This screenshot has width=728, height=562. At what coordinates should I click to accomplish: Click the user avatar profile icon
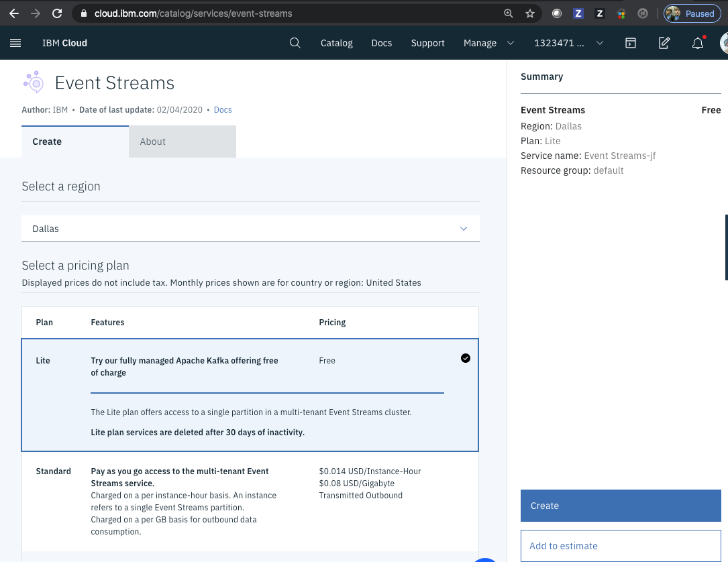pyautogui.click(x=724, y=43)
